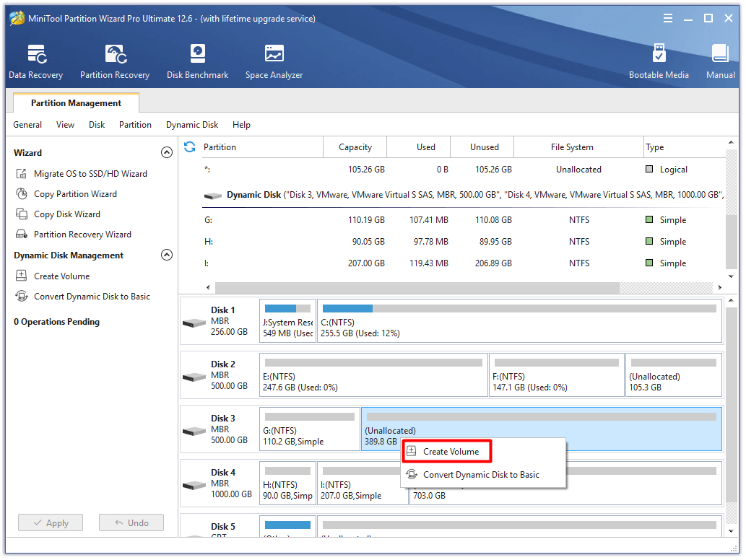Screen dimensions: 746x560
Task: Click the Disk 2 drive icon
Action: coord(194,377)
